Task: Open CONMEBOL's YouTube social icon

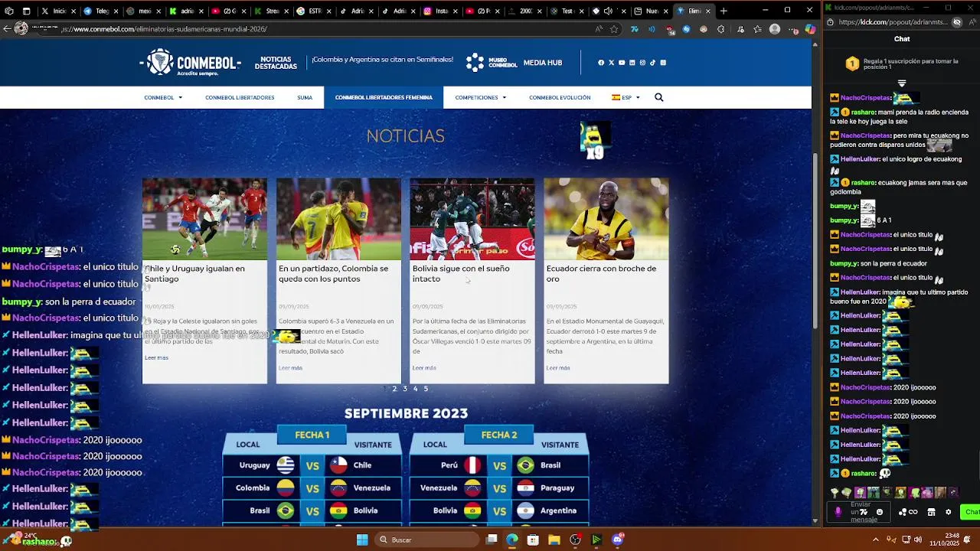Action: 622,63
